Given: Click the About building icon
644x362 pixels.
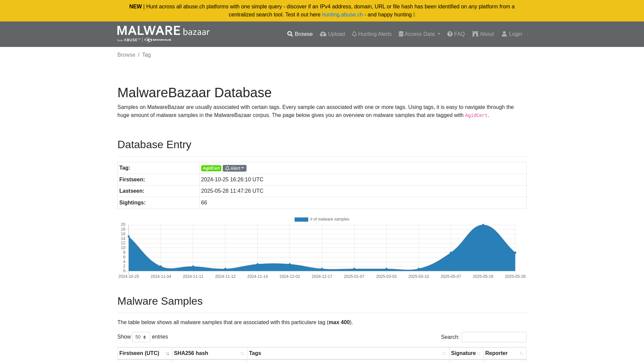Looking at the screenshot, I should (x=475, y=34).
